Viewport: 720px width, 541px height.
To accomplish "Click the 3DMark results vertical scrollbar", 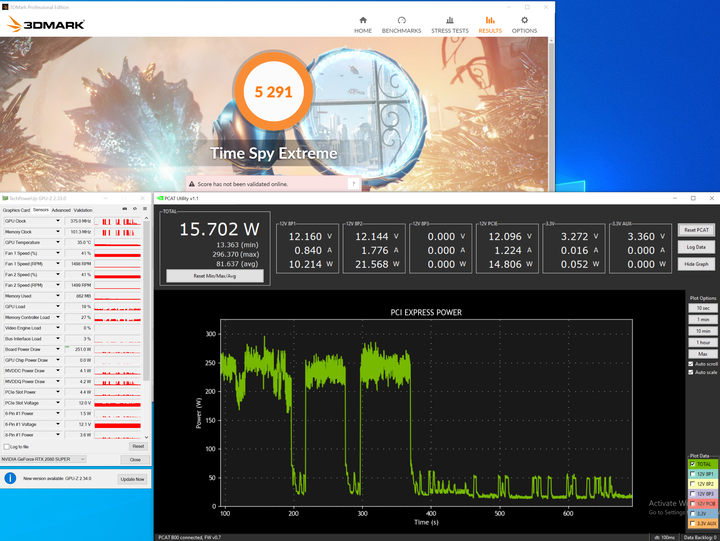I will 551,114.
